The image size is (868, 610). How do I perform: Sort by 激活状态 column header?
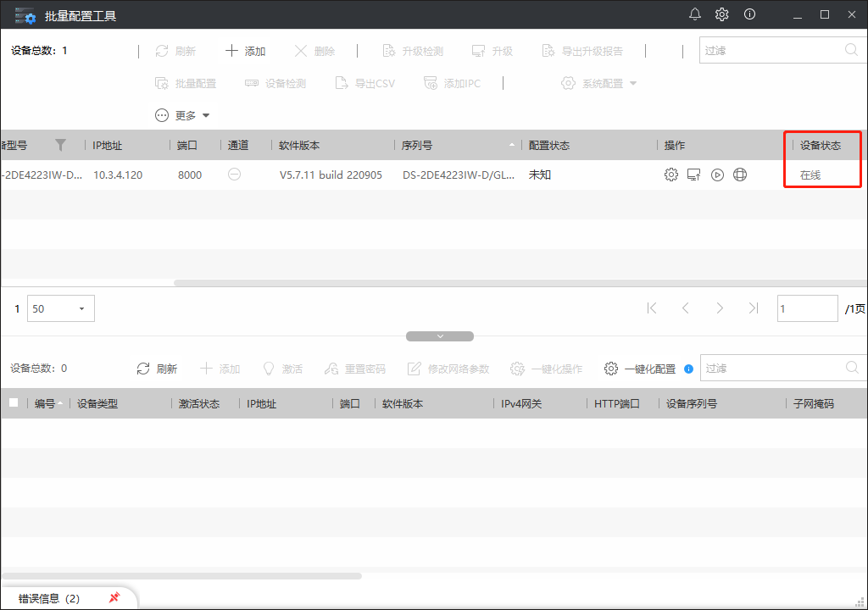pyautogui.click(x=199, y=403)
